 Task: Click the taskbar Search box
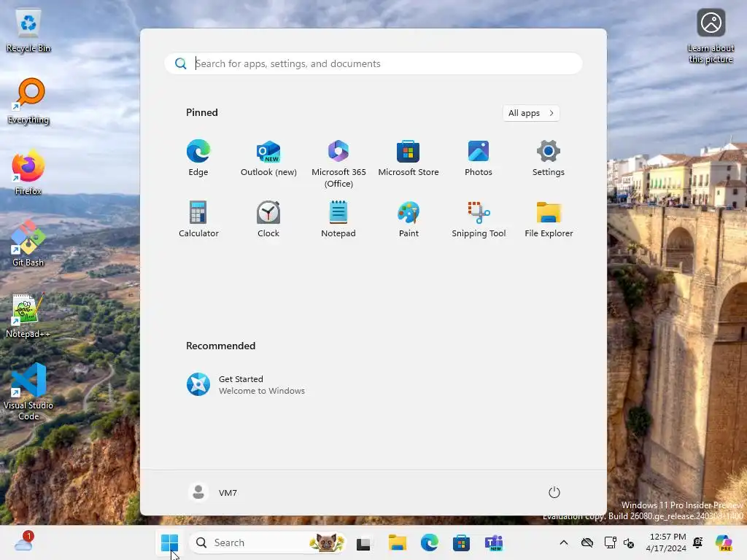click(268, 542)
